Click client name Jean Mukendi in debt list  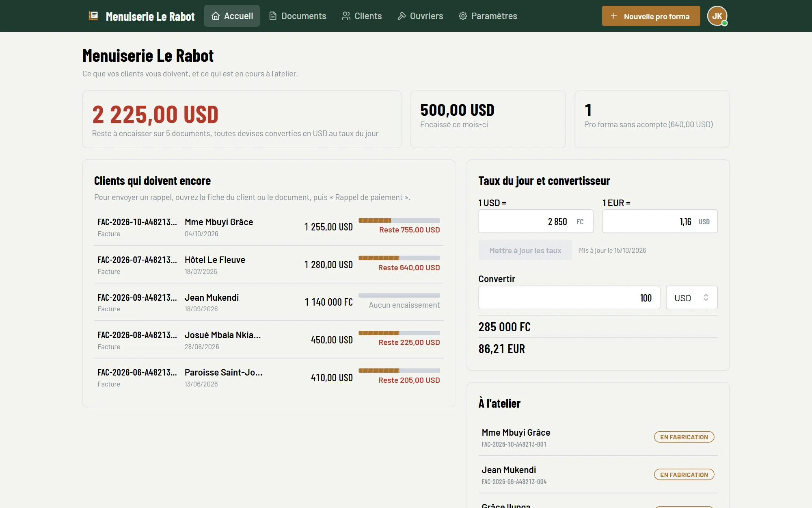212,297
